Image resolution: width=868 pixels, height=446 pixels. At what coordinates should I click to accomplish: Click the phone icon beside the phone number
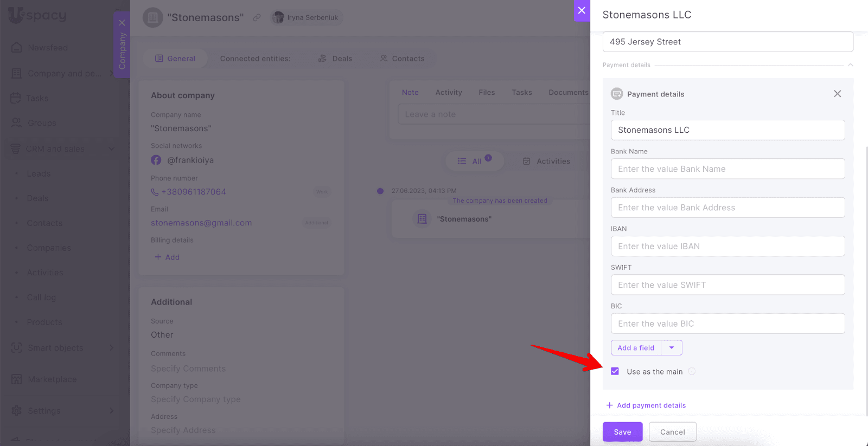155,192
